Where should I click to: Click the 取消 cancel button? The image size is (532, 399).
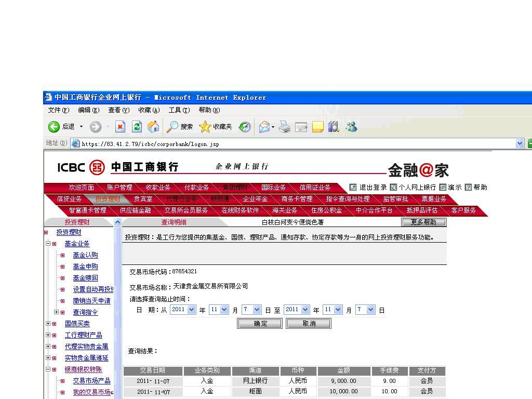coord(309,324)
